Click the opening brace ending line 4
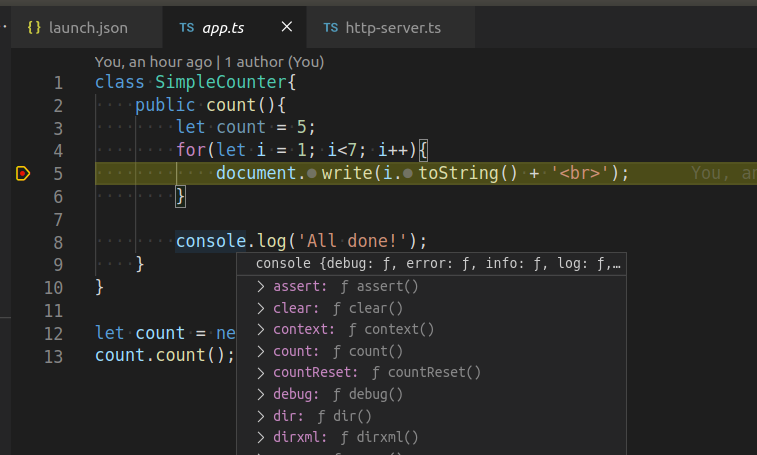The width and height of the screenshot is (757, 455). 422,150
